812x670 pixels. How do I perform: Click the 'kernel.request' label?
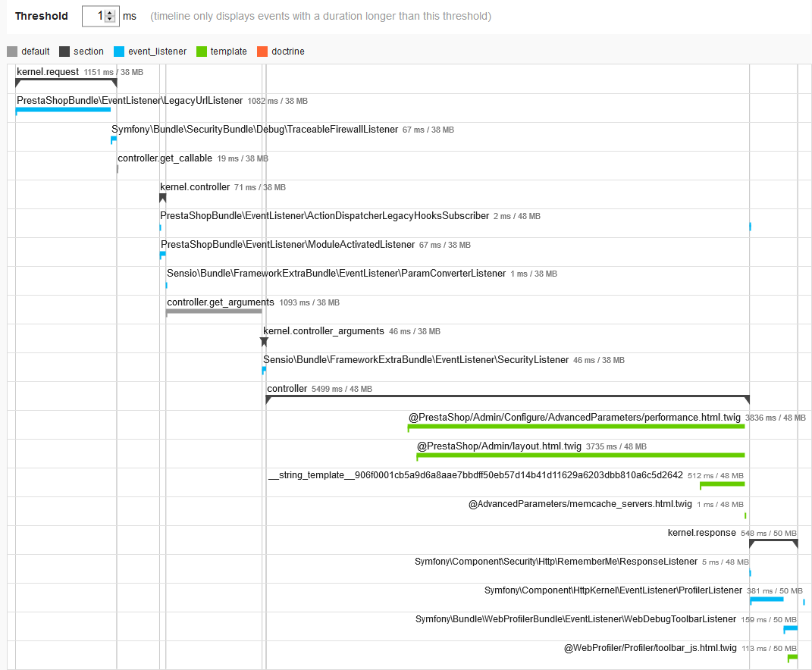click(x=48, y=72)
